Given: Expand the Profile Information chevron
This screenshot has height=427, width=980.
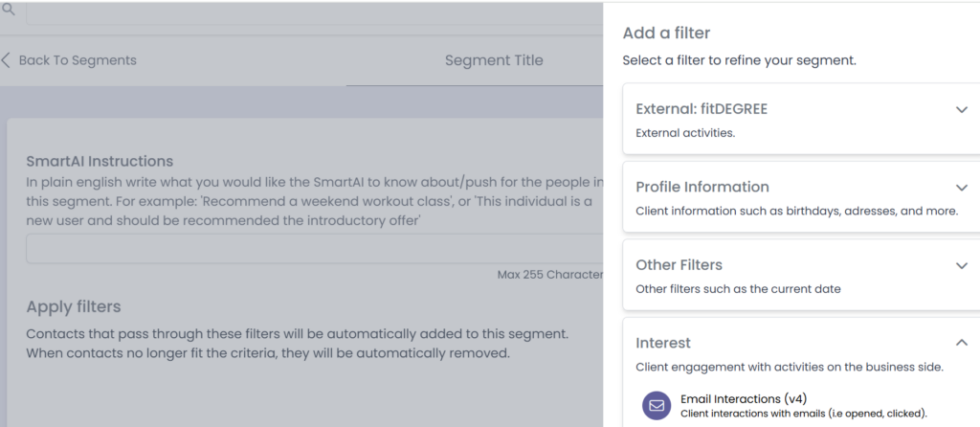Looking at the screenshot, I should 962,187.
